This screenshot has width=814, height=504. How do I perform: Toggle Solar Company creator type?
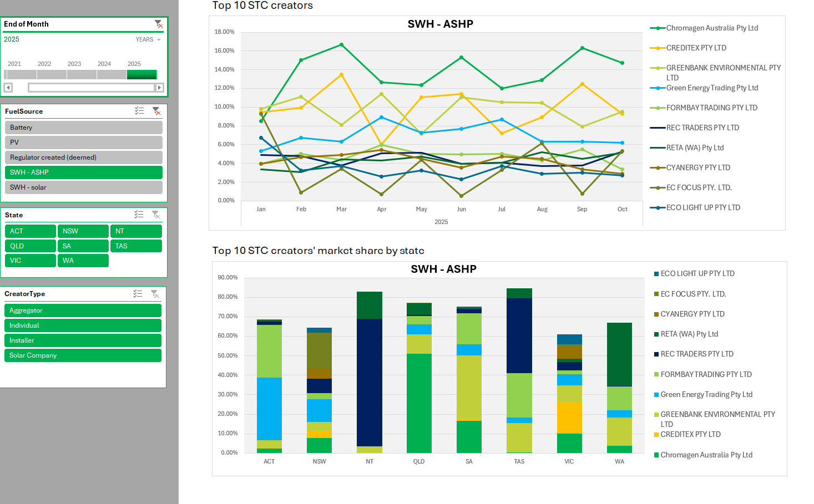[83, 355]
